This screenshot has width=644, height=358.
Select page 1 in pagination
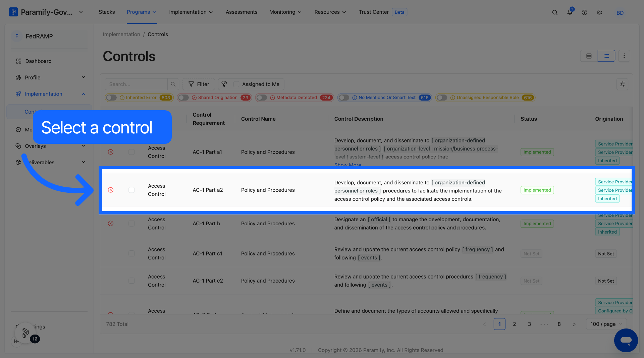click(499, 324)
